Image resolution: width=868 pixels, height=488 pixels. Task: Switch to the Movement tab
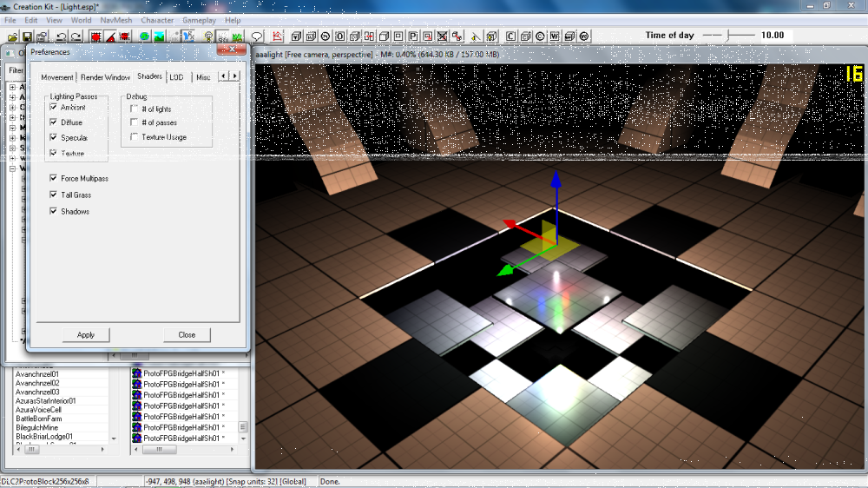click(56, 77)
